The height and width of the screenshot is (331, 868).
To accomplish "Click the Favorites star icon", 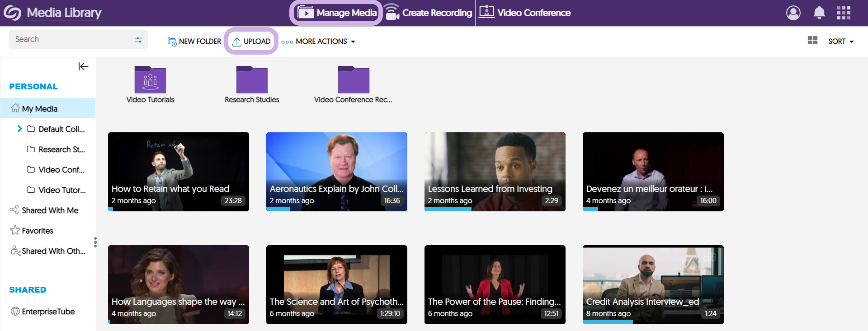I will pyautogui.click(x=15, y=230).
